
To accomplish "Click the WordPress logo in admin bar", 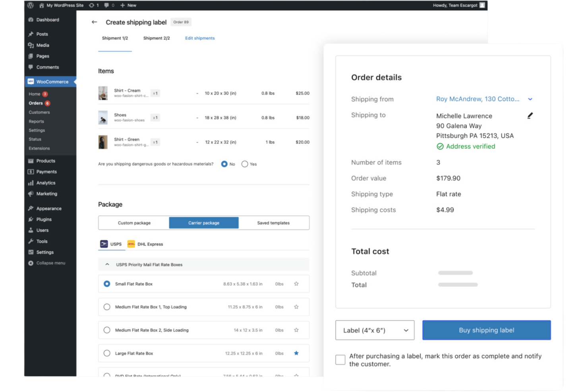I will [31, 5].
